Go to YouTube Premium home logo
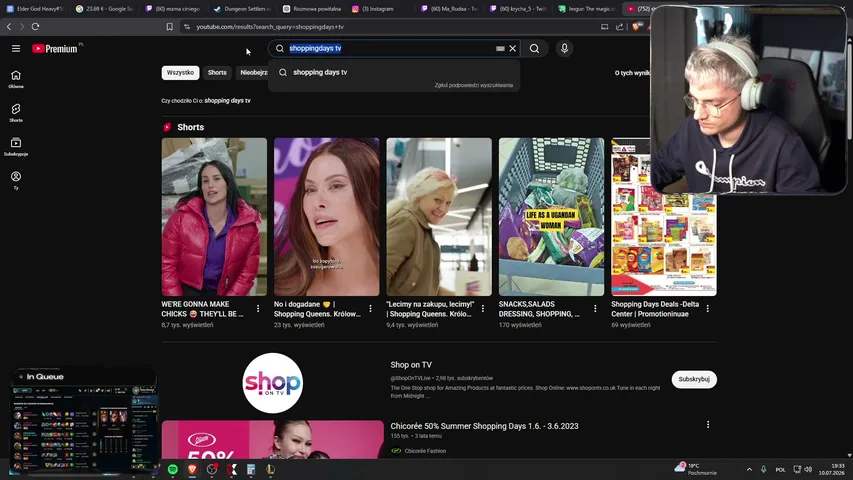853x480 pixels. point(54,48)
